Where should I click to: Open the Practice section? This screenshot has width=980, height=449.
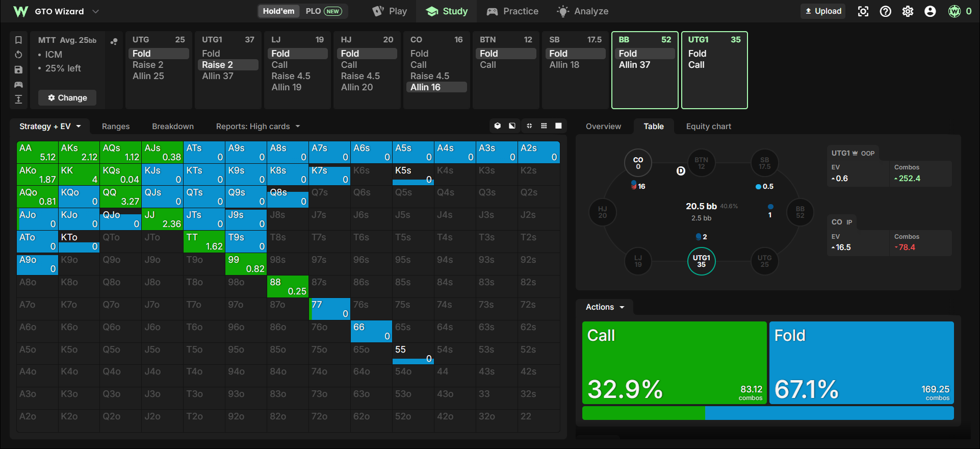click(512, 11)
